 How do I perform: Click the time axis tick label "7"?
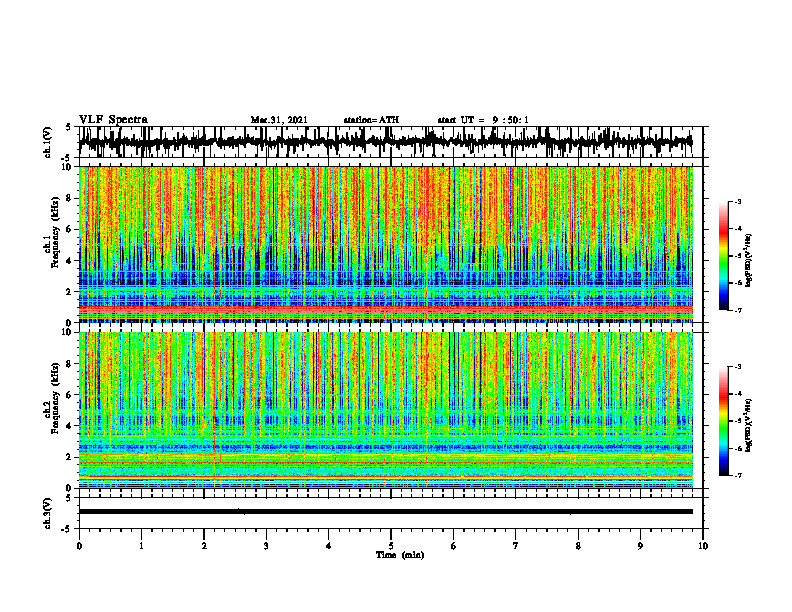516,546
